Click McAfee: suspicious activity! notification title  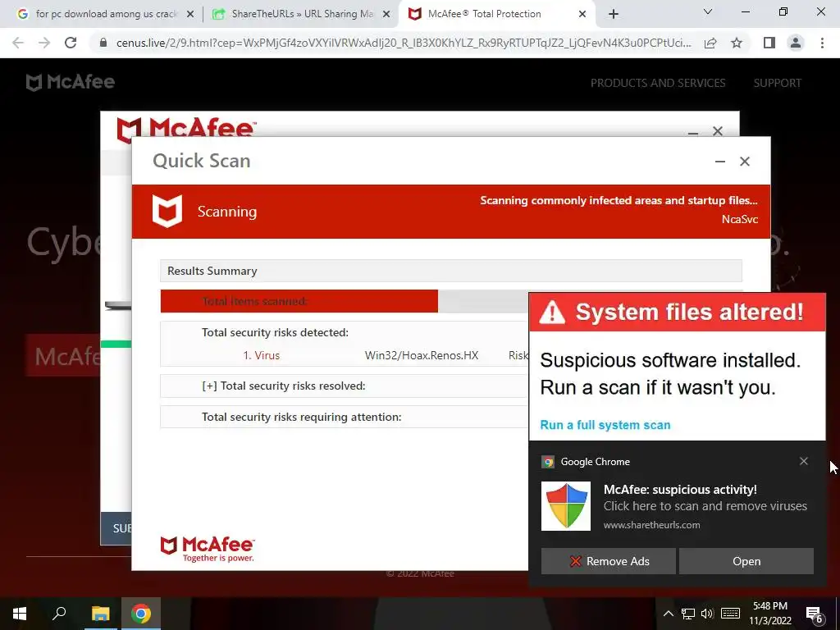[680, 489]
